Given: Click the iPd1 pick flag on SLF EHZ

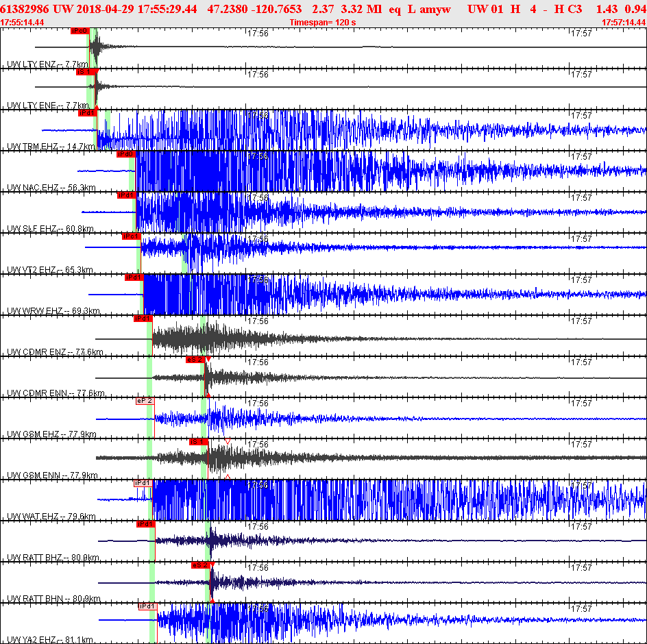Looking at the screenshot, I should pos(126,195).
